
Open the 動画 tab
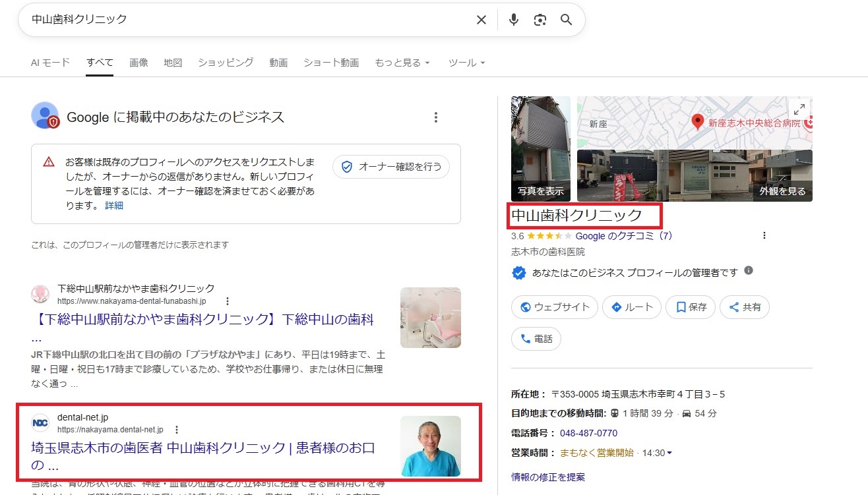click(278, 63)
